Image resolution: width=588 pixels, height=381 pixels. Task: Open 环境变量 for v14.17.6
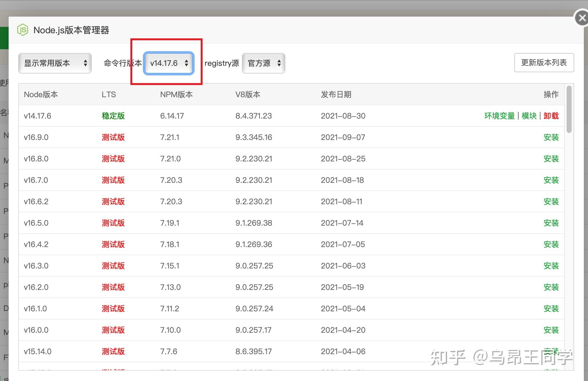click(499, 116)
